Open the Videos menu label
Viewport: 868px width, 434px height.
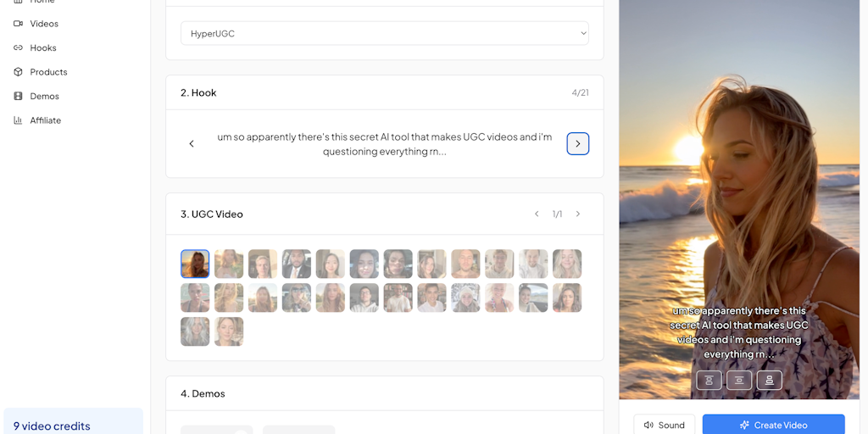[44, 24]
